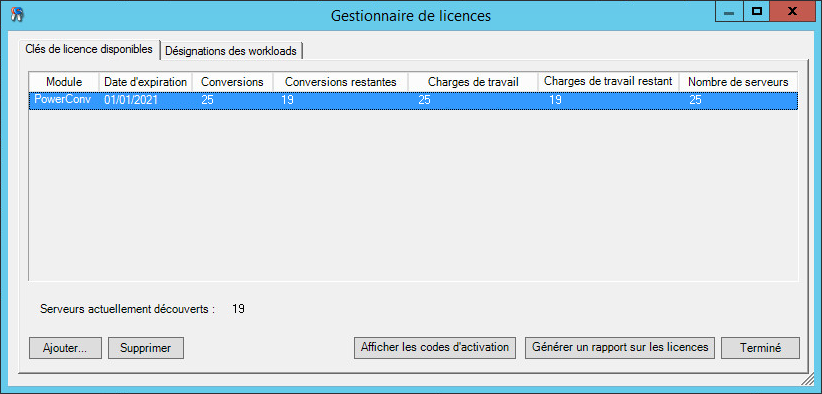822x394 pixels.
Task: Switch to Désignations des workloads tab
Action: coord(231,51)
